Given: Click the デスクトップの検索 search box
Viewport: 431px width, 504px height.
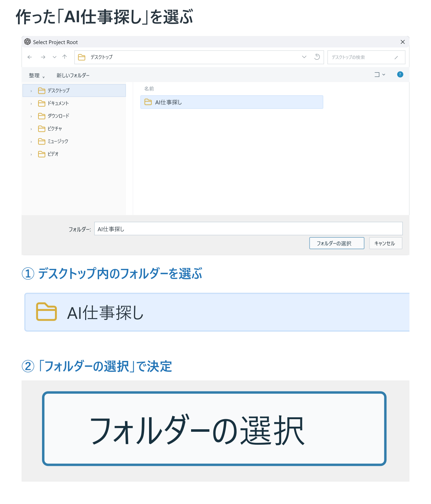Looking at the screenshot, I should (366, 57).
